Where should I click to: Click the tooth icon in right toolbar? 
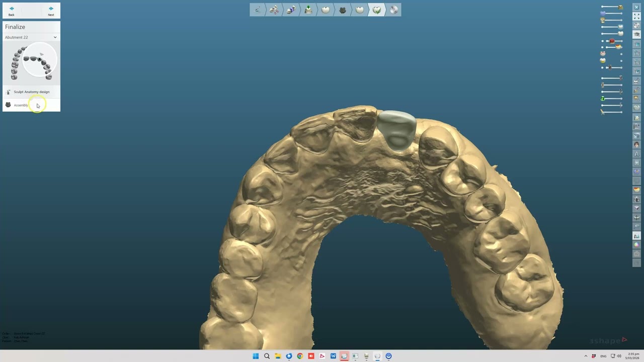click(x=636, y=107)
